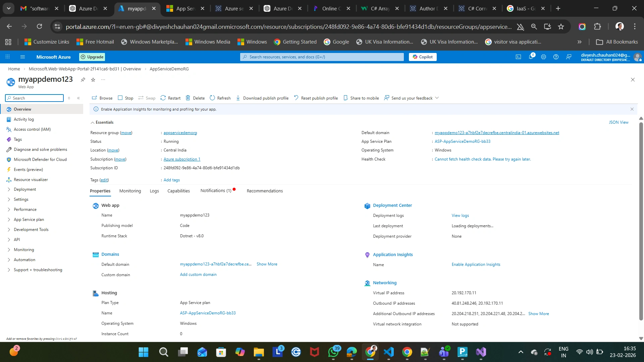Click the Home breadcrumb
The height and width of the screenshot is (362, 644).
pyautogui.click(x=14, y=69)
